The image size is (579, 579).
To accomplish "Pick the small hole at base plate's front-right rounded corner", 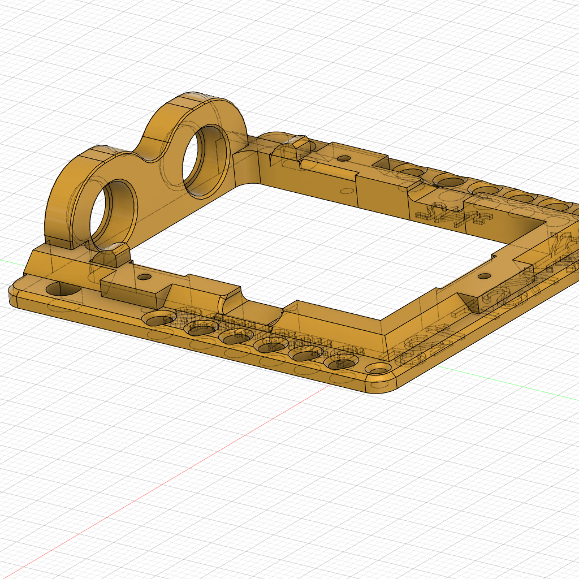I will click(x=378, y=369).
